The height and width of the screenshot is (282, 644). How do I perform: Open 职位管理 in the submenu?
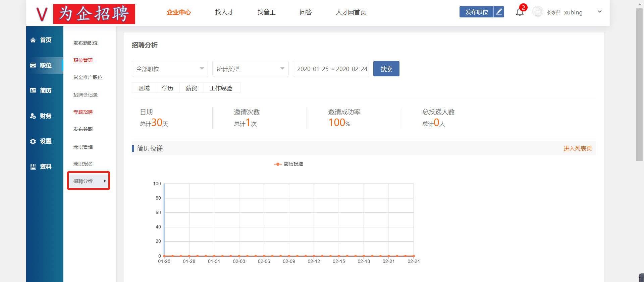point(83,60)
